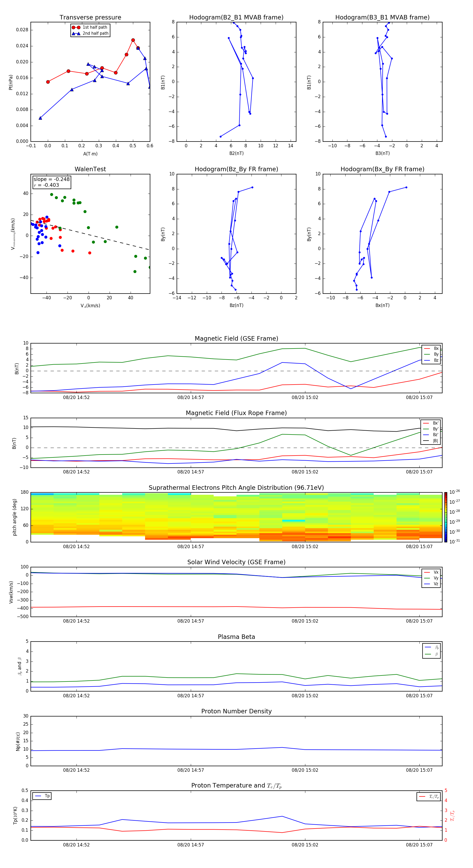
Task: Select the β entry in Plasma Beta legend
Action: pos(432,654)
